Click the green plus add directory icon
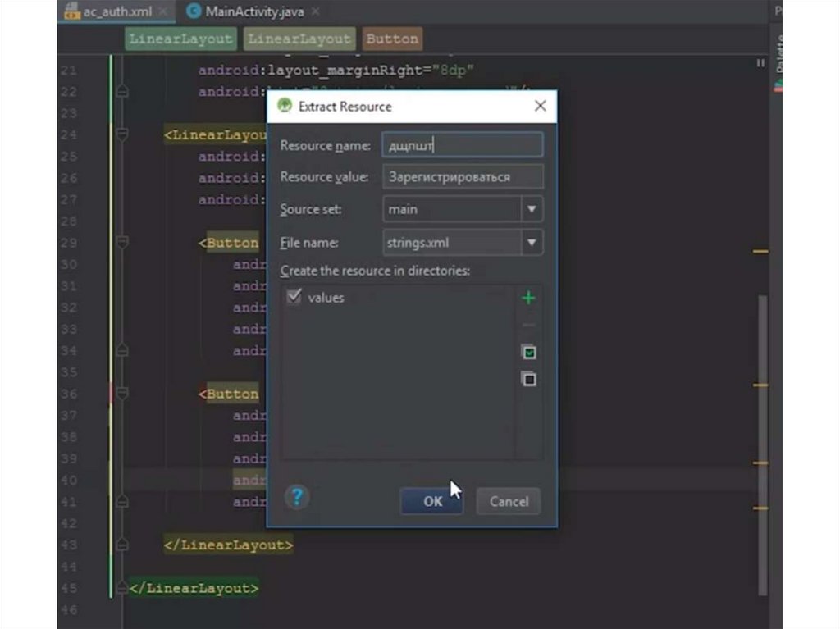 (x=528, y=298)
